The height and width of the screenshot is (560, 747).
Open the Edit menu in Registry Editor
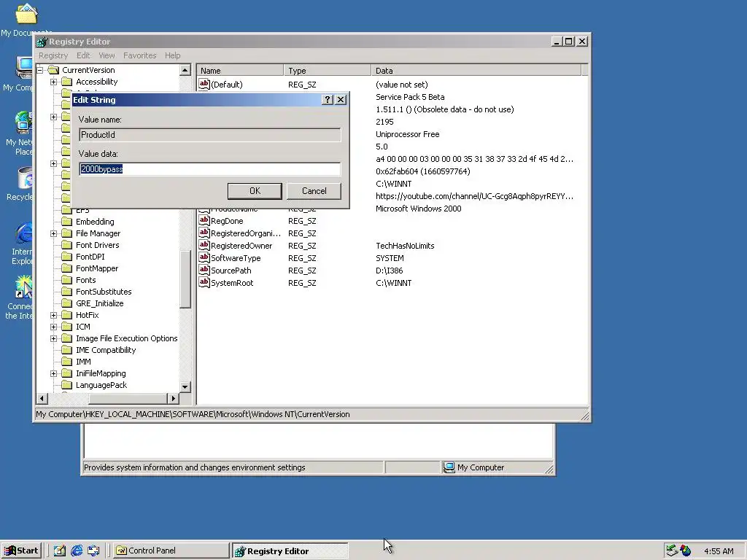[x=83, y=55]
